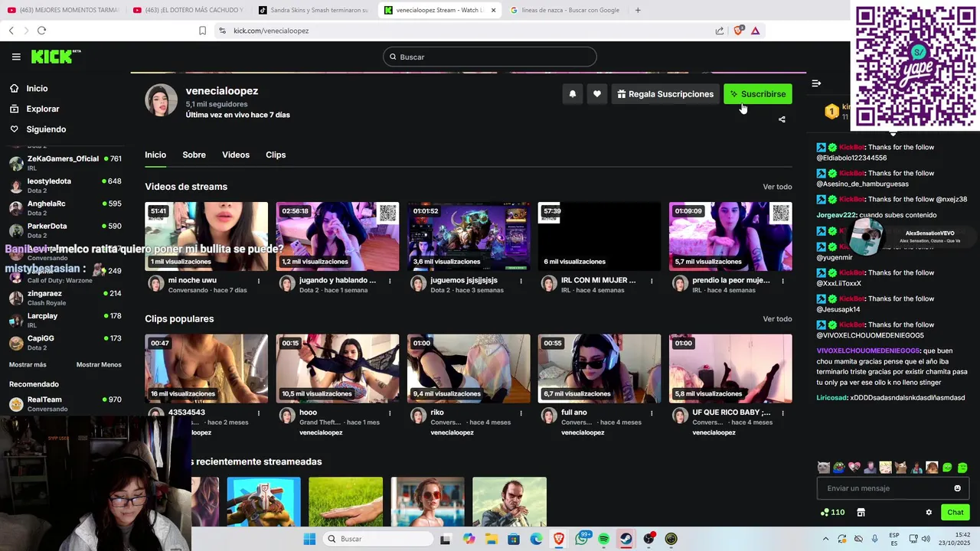Expand followed channels with Mostrar más

point(28,365)
